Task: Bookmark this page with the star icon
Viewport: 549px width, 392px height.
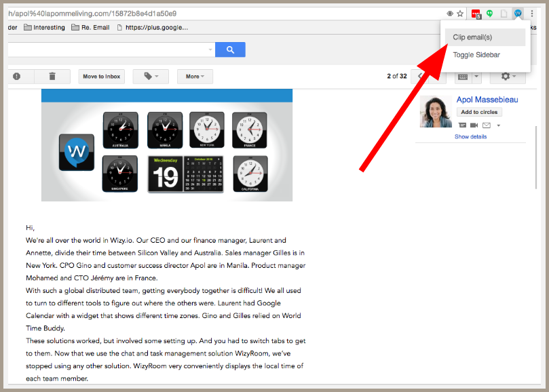Action: tap(460, 14)
